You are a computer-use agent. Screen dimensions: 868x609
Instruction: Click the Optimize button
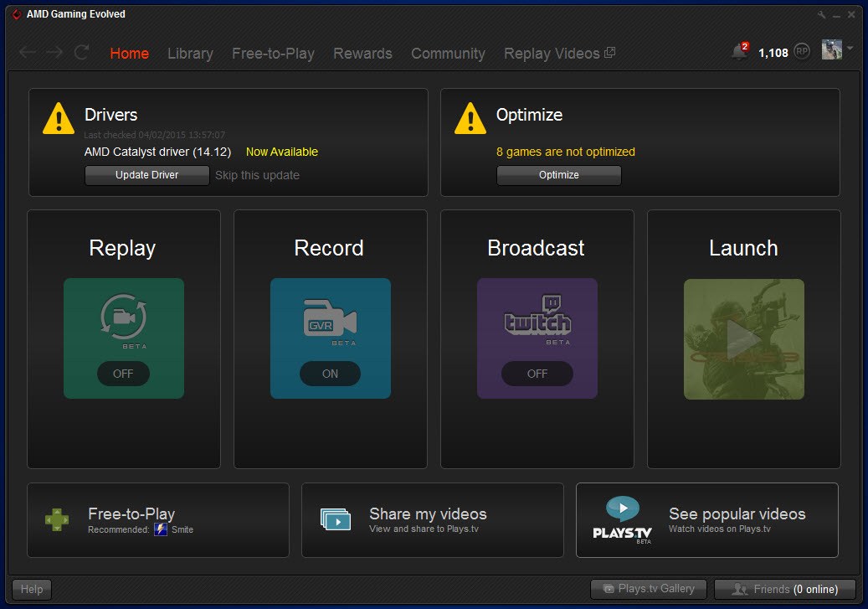(558, 175)
